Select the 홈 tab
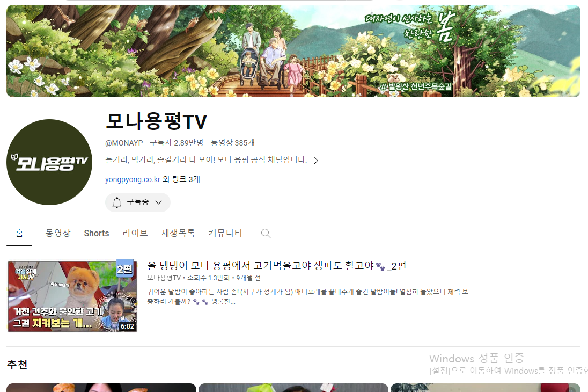 [x=19, y=234]
